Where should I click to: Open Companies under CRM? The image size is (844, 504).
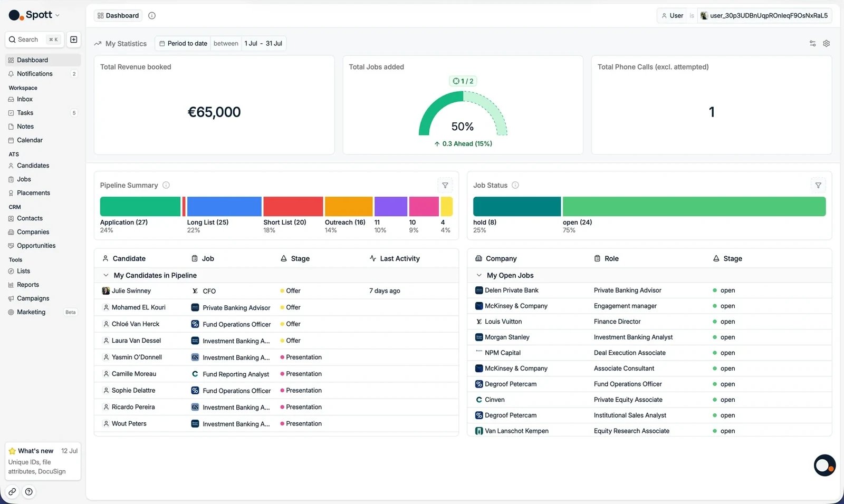[x=43, y=232]
